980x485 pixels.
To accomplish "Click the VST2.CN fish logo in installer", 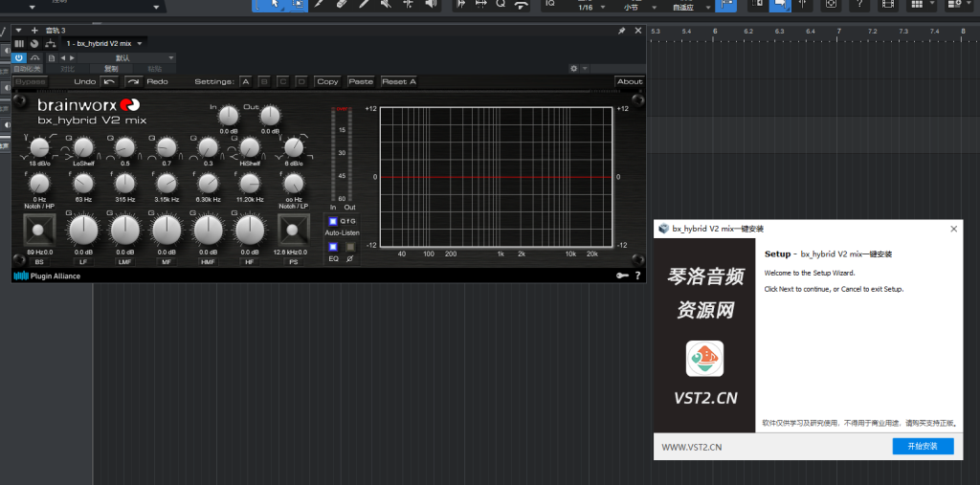I will click(704, 358).
